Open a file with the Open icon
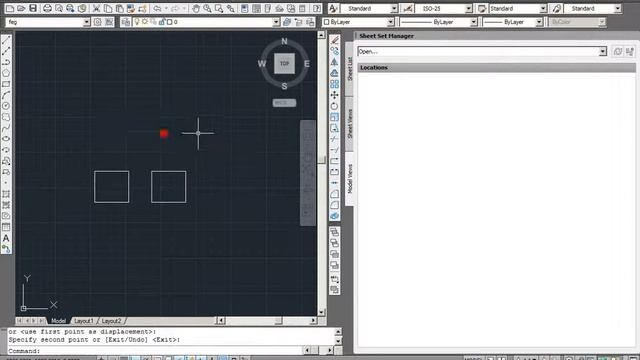640x360 pixels. 21,8
